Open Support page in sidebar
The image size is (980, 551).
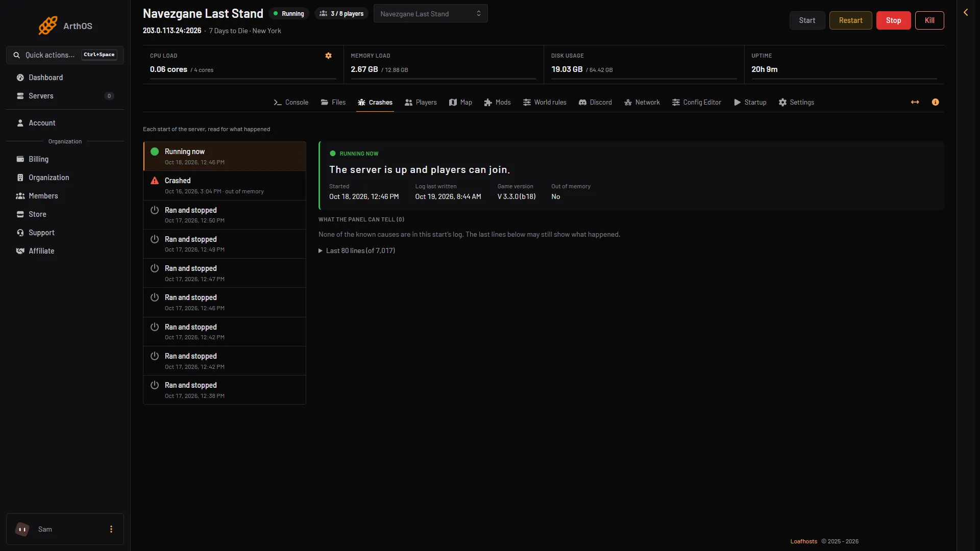click(65, 233)
